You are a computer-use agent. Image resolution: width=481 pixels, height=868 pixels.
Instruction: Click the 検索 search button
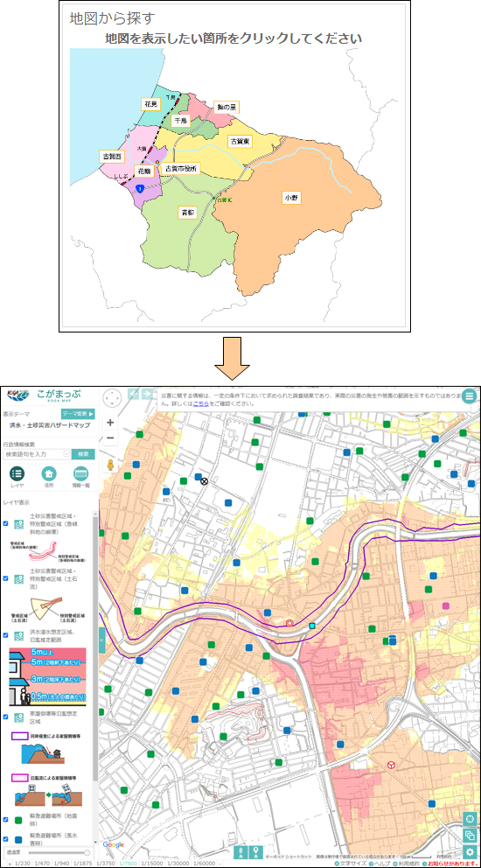(x=83, y=454)
